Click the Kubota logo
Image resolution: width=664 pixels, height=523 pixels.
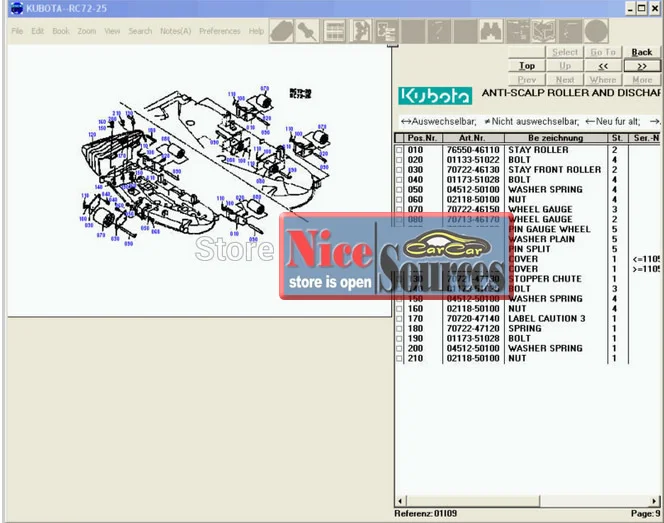(x=435, y=96)
